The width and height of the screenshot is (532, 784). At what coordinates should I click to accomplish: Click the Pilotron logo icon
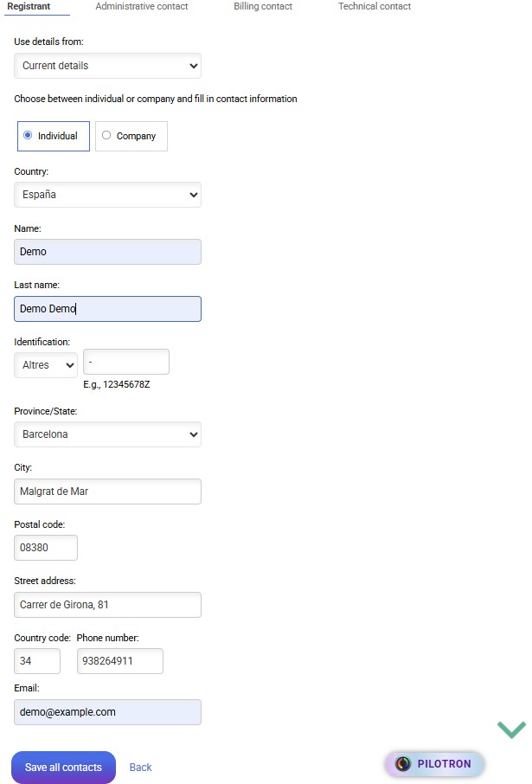pyautogui.click(x=403, y=764)
